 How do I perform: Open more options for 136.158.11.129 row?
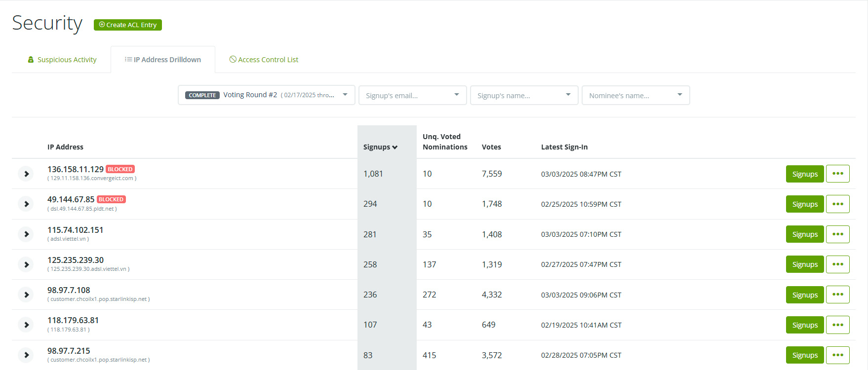tap(837, 174)
